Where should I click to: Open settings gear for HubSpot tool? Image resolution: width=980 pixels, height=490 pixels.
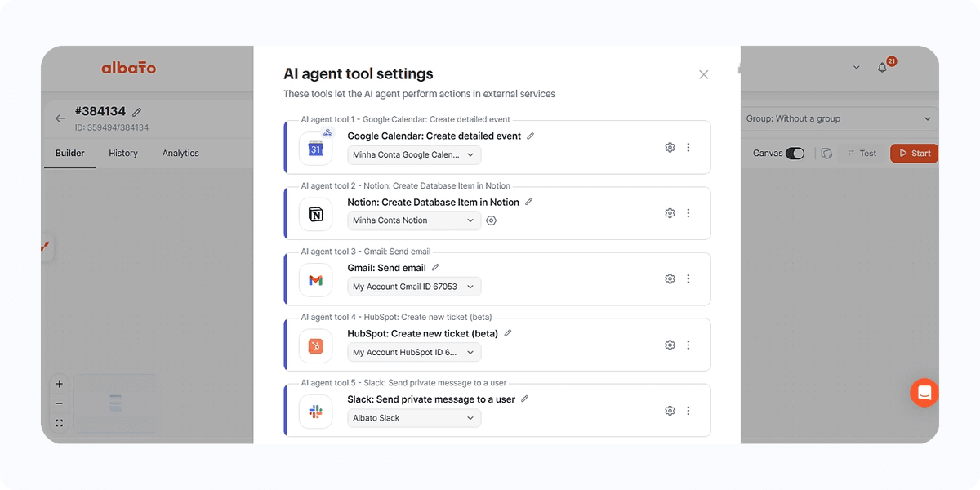(670, 345)
